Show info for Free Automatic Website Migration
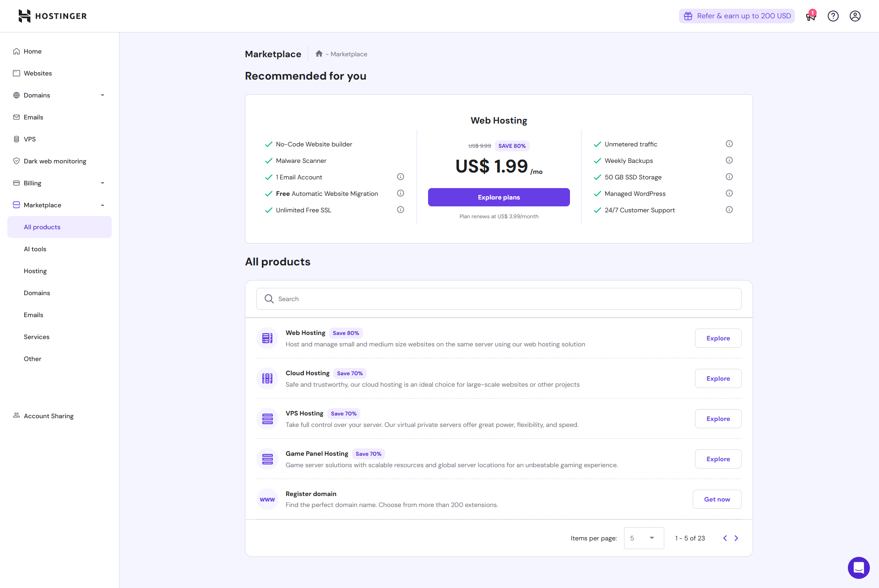879x588 pixels. click(401, 193)
